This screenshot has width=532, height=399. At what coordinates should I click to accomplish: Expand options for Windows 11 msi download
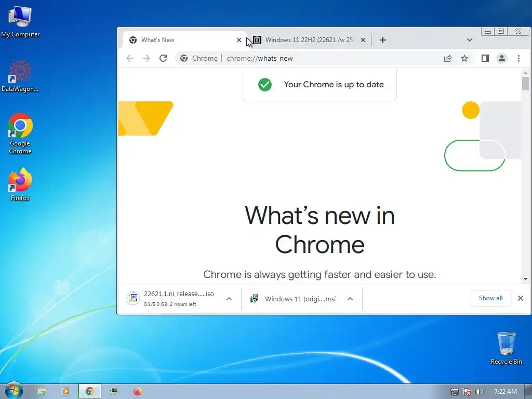click(350, 299)
